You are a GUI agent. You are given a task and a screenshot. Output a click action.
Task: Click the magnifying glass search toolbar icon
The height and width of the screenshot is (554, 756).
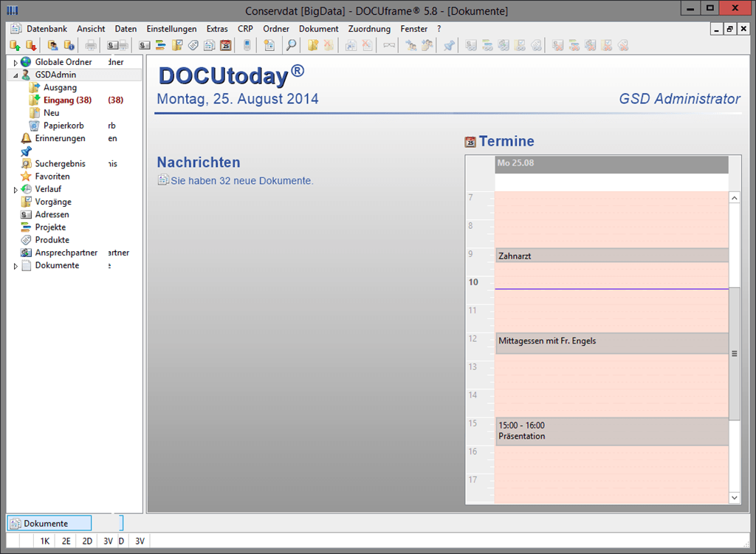[x=291, y=46]
